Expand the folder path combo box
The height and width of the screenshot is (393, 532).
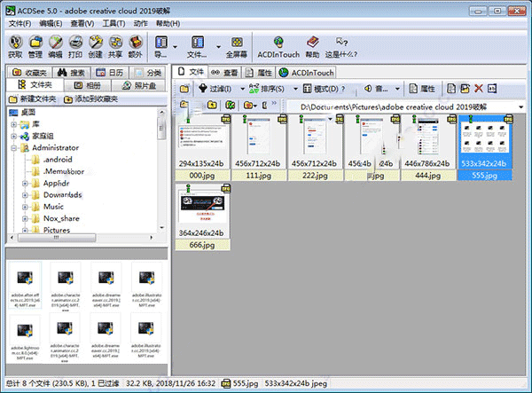pyautogui.click(x=521, y=106)
